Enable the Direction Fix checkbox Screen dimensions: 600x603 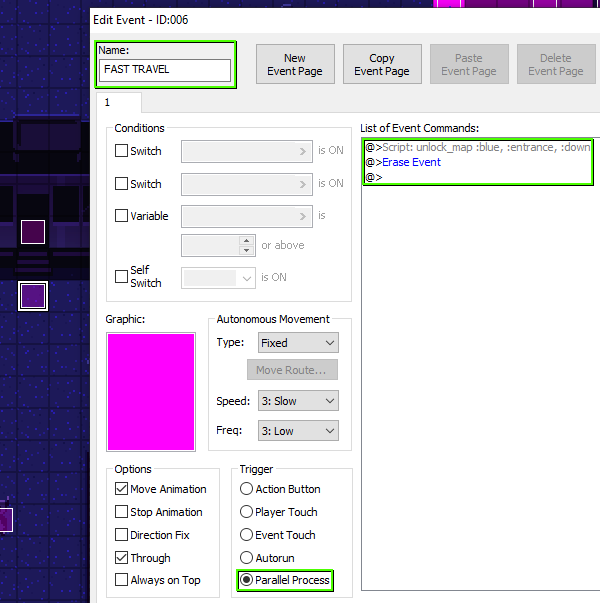click(122, 535)
